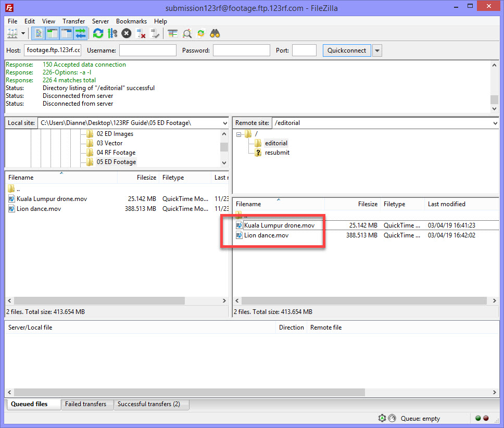Open the Help menu
The height and width of the screenshot is (428, 504).
160,21
